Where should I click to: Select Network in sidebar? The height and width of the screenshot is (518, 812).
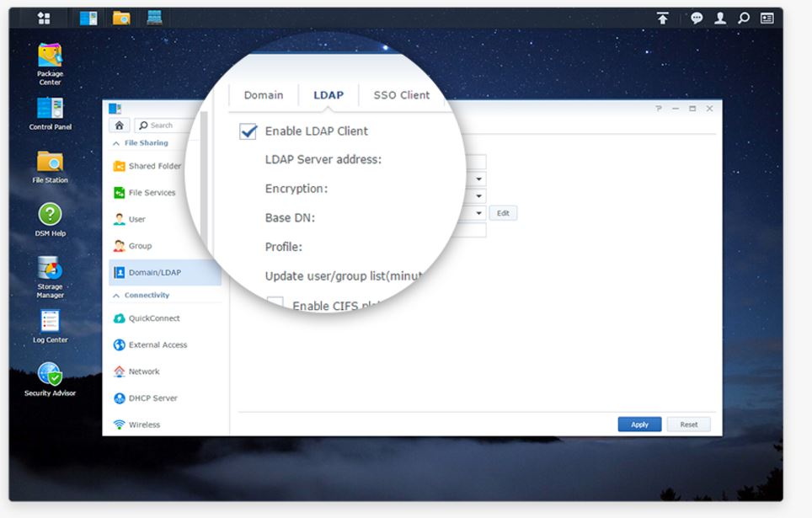pos(144,371)
